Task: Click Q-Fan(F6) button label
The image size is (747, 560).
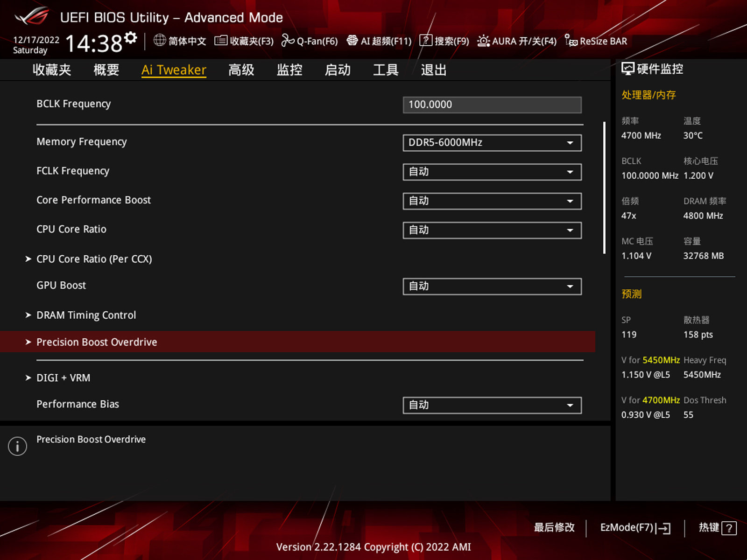Action: (x=317, y=41)
